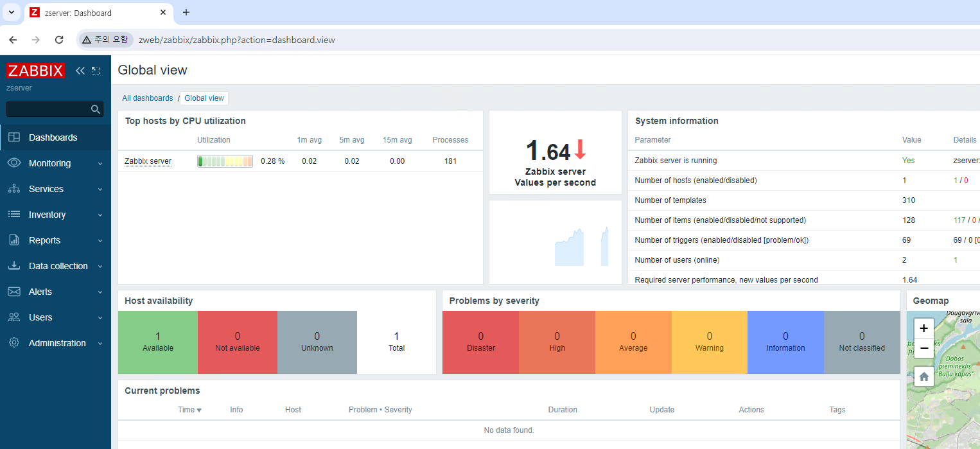Open the All dashboards breadcrumb link

(x=148, y=98)
